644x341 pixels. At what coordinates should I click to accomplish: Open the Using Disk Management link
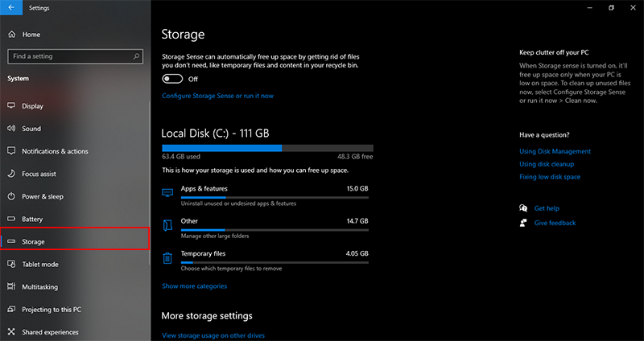coord(555,151)
